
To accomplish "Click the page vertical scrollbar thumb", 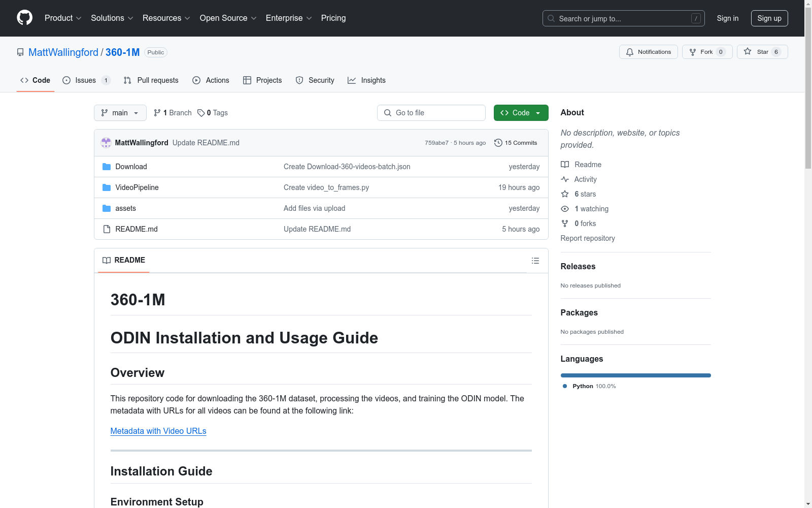I will (808, 89).
